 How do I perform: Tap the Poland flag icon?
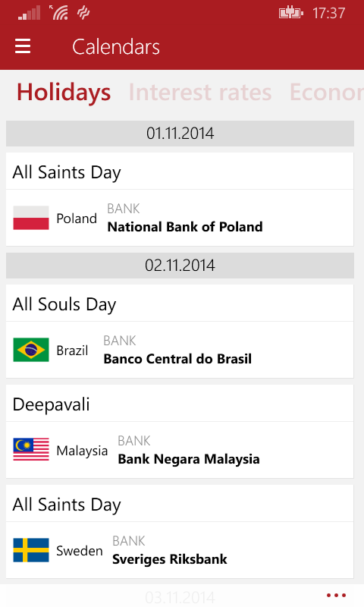pyautogui.click(x=31, y=218)
